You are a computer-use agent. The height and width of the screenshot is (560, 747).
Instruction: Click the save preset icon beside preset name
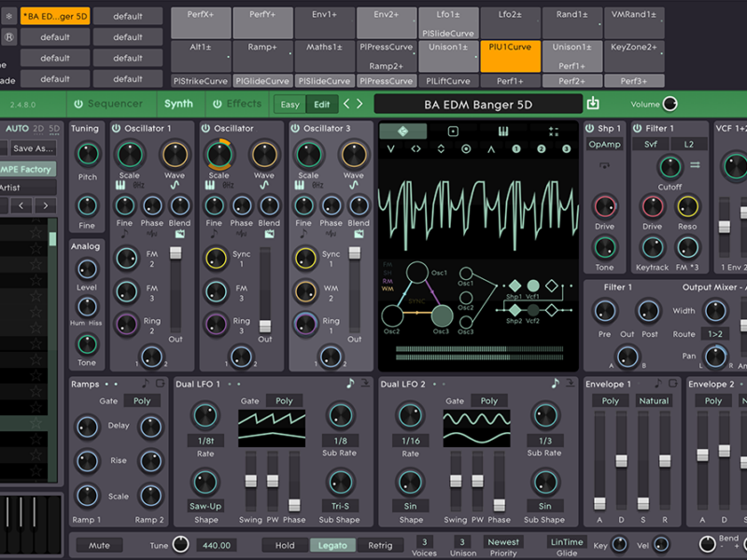click(x=593, y=104)
